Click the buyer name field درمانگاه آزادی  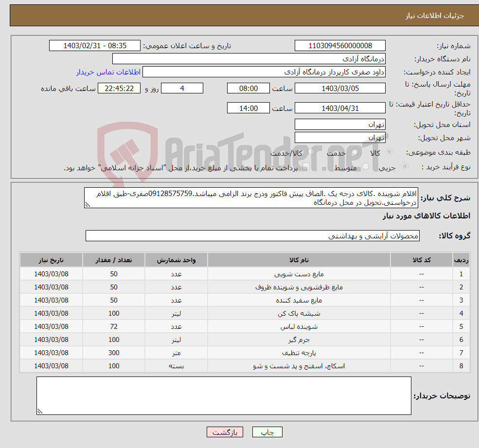(249, 59)
